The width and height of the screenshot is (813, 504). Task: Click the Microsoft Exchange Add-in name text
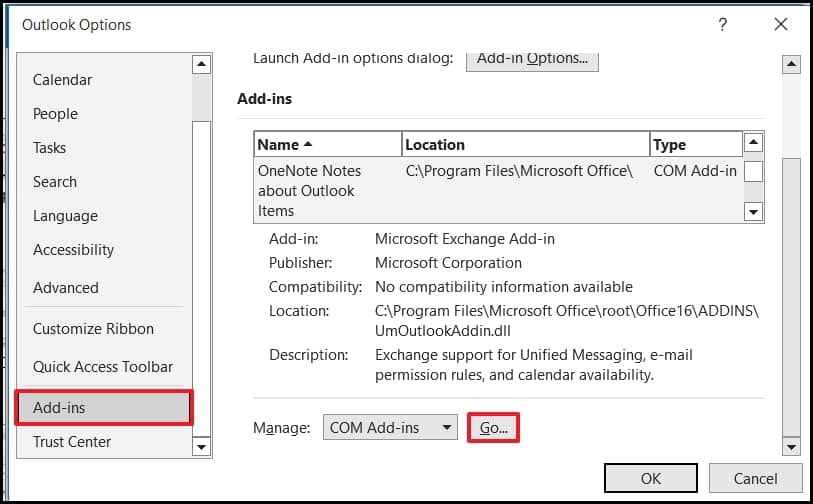(x=465, y=239)
